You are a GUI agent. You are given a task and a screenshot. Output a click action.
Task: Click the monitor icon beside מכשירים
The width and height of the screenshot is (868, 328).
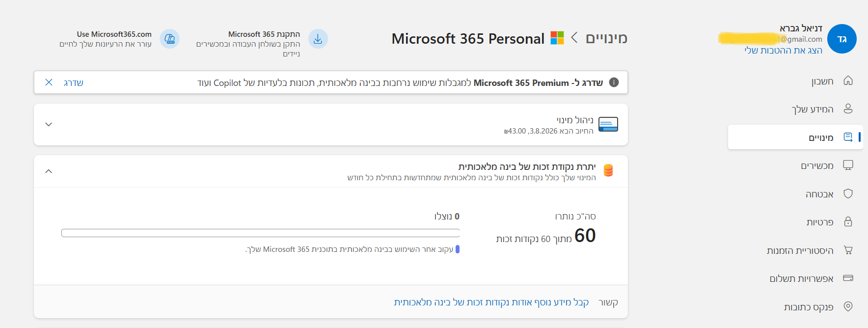coord(848,165)
